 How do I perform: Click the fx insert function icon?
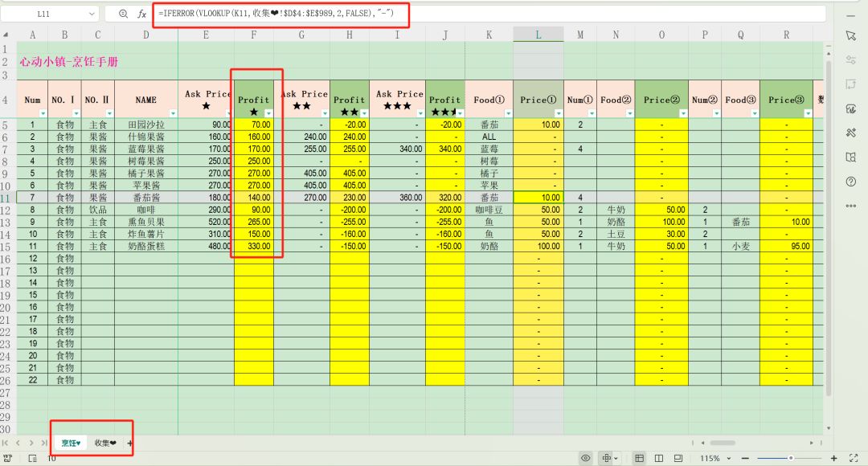click(141, 14)
